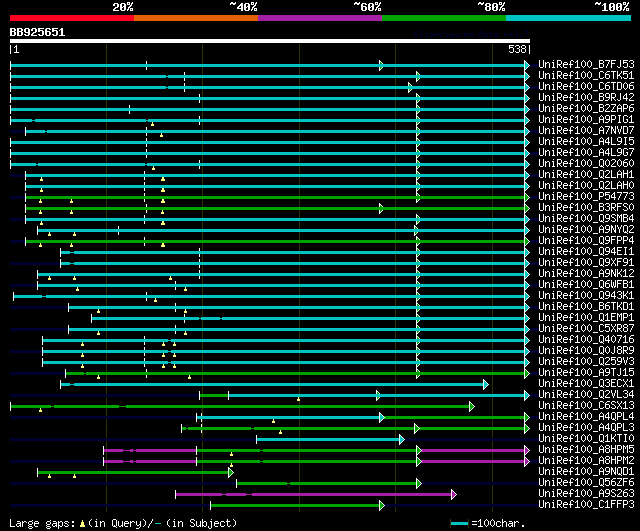The image size is (640, 531).
Task: Click the UniRef100_A7NVD7 text
Action: (x=586, y=131)
